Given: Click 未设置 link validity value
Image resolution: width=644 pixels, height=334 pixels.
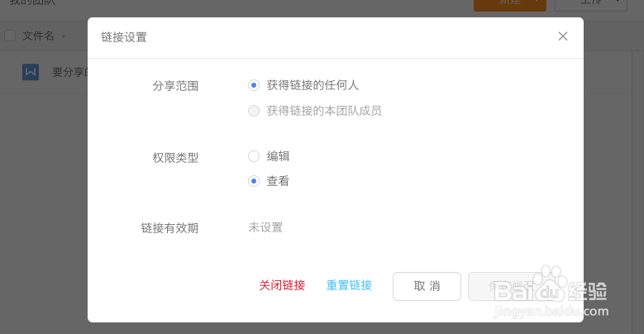Looking at the screenshot, I should pyautogui.click(x=265, y=227).
